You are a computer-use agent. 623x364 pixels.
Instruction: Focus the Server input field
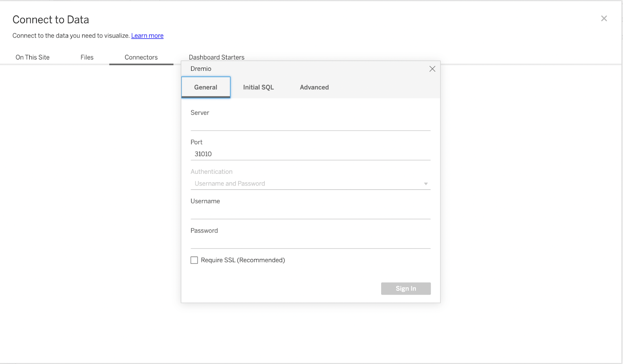click(310, 124)
